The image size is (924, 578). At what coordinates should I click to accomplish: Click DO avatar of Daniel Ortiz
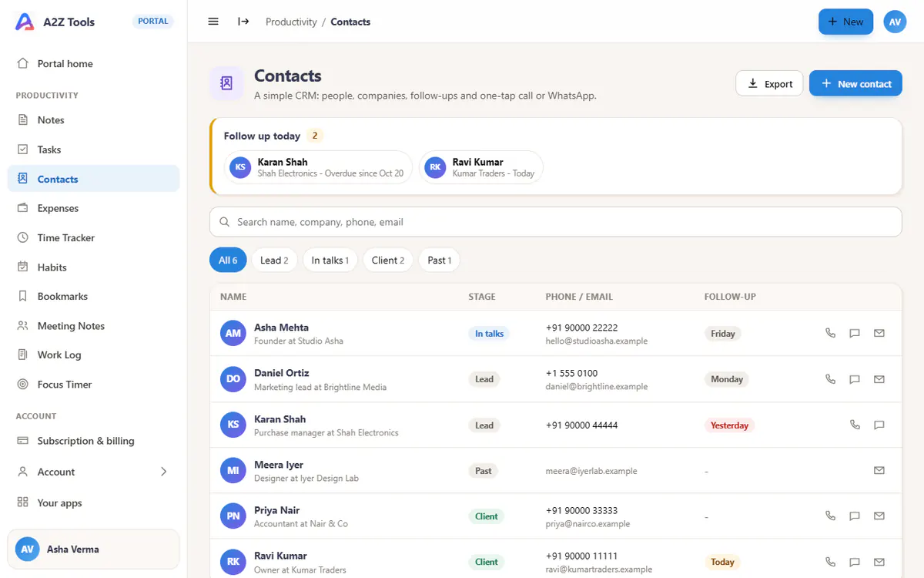233,379
